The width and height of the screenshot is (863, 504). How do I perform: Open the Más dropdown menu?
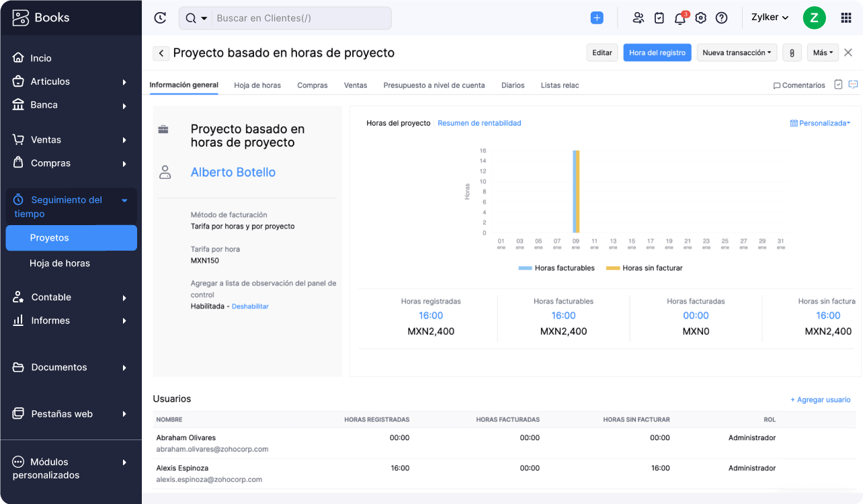point(822,52)
